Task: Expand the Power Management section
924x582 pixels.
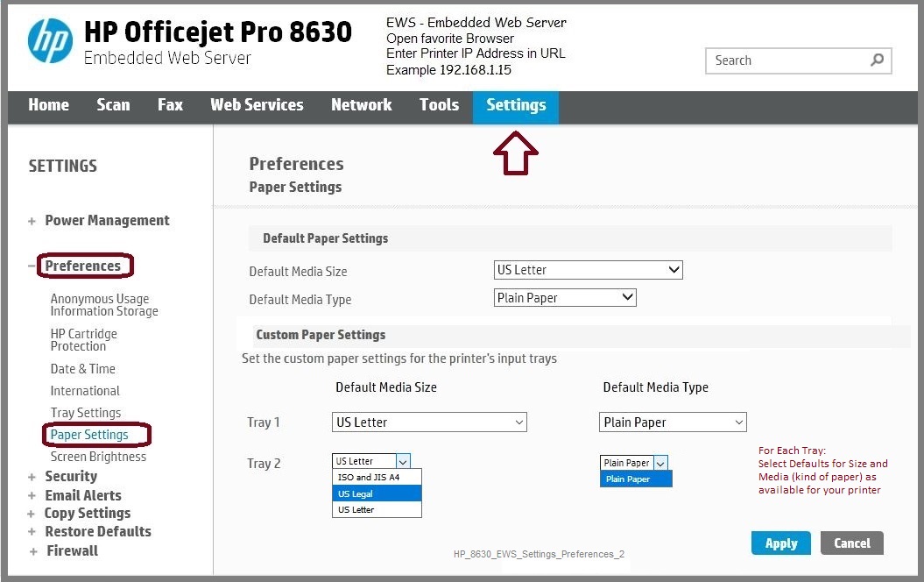Action: coord(32,221)
